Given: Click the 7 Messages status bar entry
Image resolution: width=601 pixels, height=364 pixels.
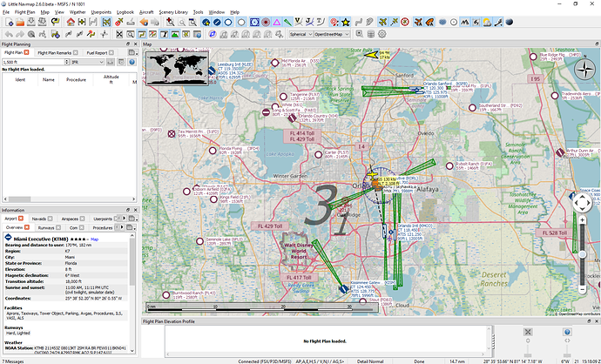Looking at the screenshot, I should pos(13,361).
